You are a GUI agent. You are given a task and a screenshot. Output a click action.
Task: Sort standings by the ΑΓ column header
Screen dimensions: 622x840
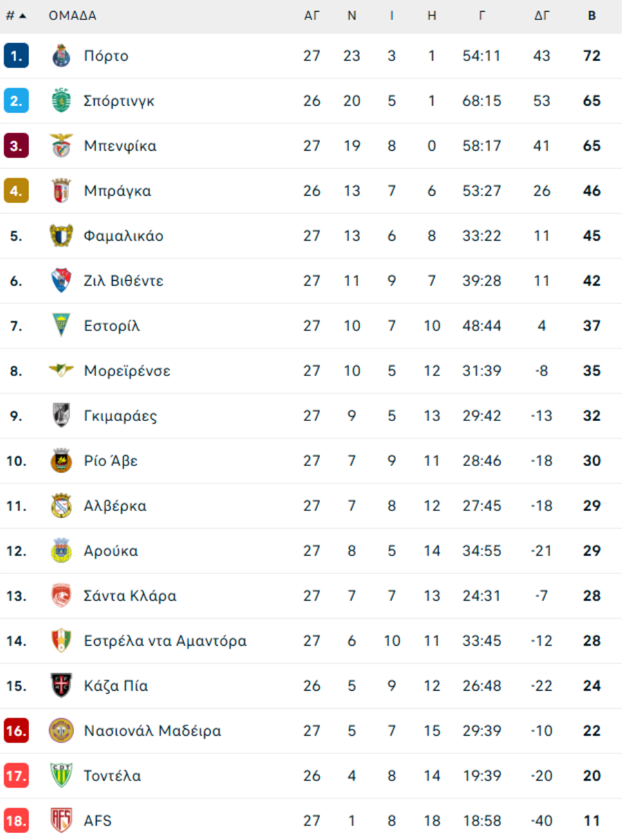click(x=312, y=16)
